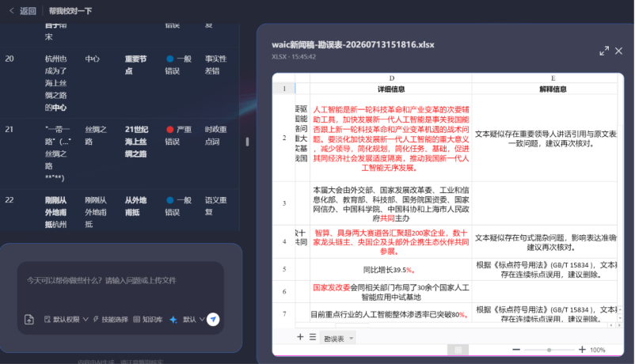
Task: Click the 解释信息 header cell
Action: coord(553,89)
